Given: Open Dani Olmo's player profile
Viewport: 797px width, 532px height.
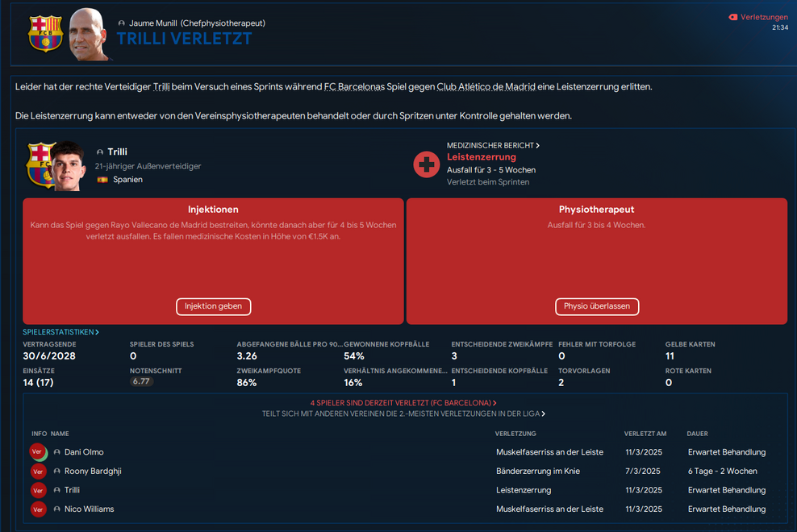Looking at the screenshot, I should coord(84,452).
